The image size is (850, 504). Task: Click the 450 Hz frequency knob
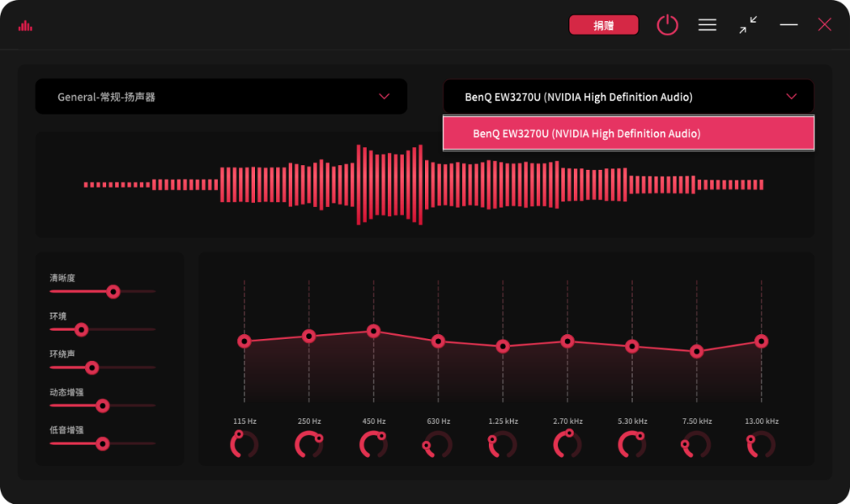[374, 444]
